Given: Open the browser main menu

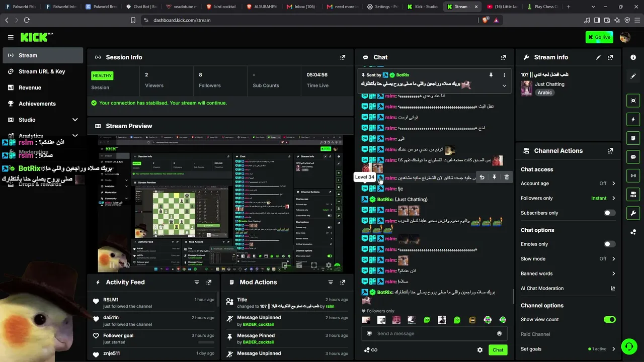Looking at the screenshot, I should coord(637,20).
